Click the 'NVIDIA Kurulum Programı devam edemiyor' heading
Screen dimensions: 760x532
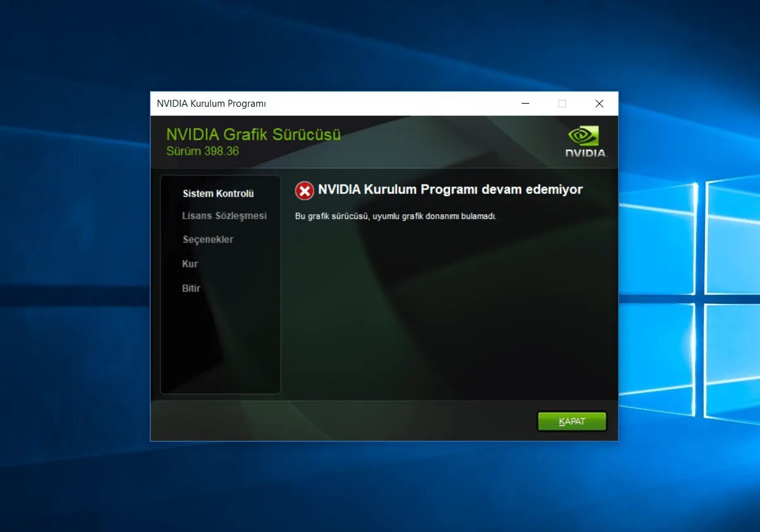[450, 190]
